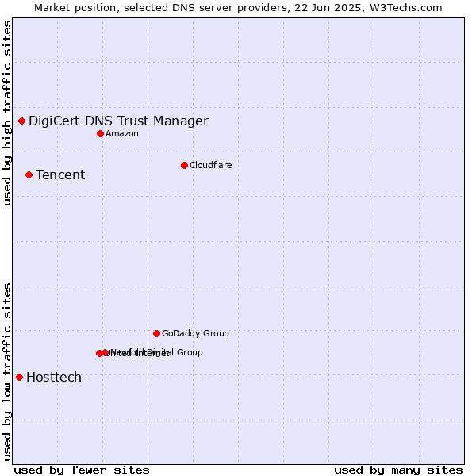476x476 pixels.
Task: Click the Newfold Digital Group data point
Action: 106,352
